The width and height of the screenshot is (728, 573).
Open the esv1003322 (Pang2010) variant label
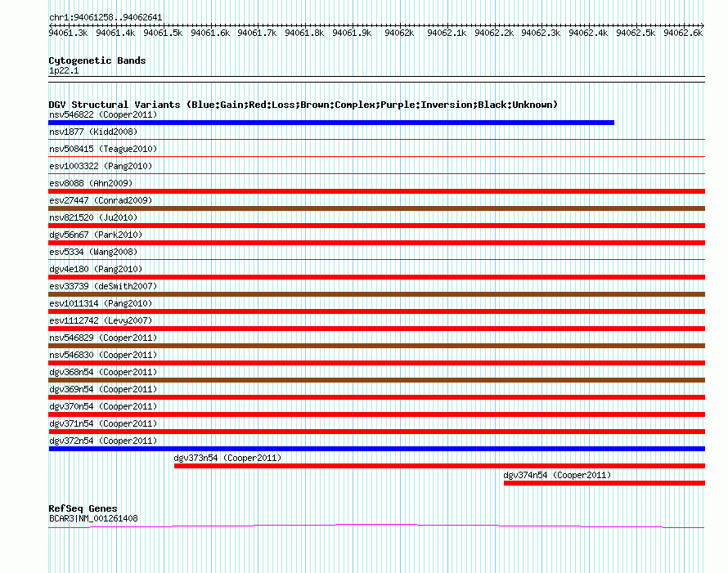pos(101,166)
